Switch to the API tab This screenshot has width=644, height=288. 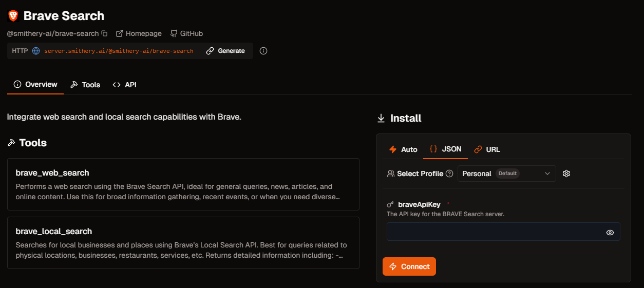[124, 85]
